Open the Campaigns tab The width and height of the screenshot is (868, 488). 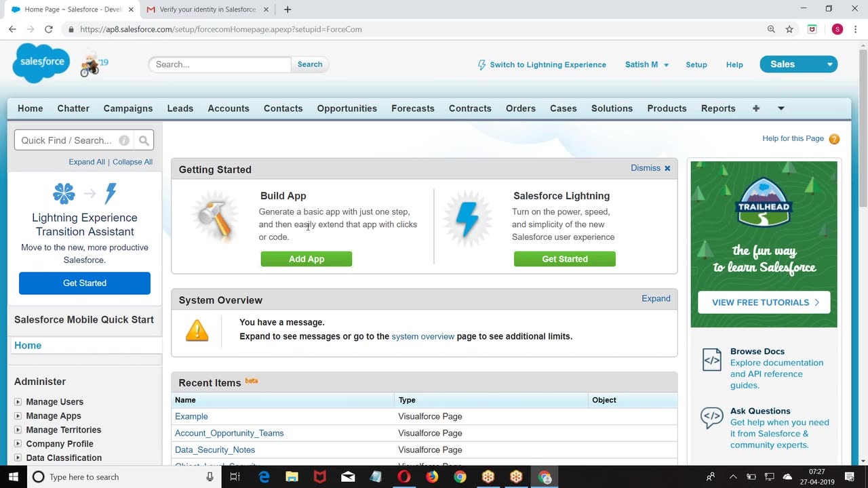pos(128,108)
